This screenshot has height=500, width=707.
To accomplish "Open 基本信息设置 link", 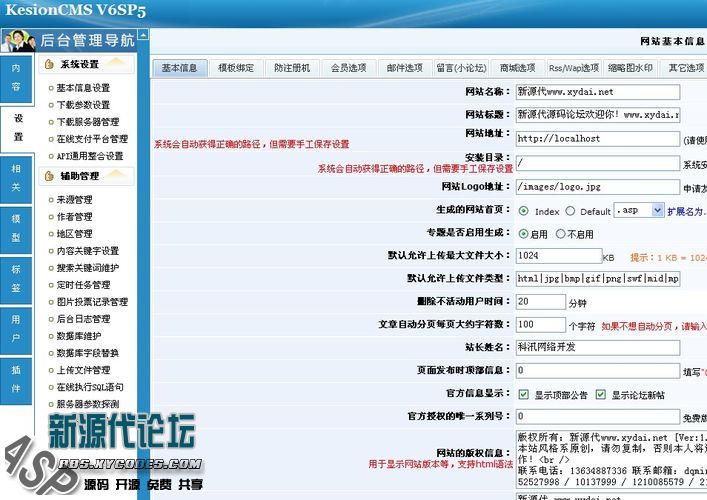I will [x=83, y=88].
